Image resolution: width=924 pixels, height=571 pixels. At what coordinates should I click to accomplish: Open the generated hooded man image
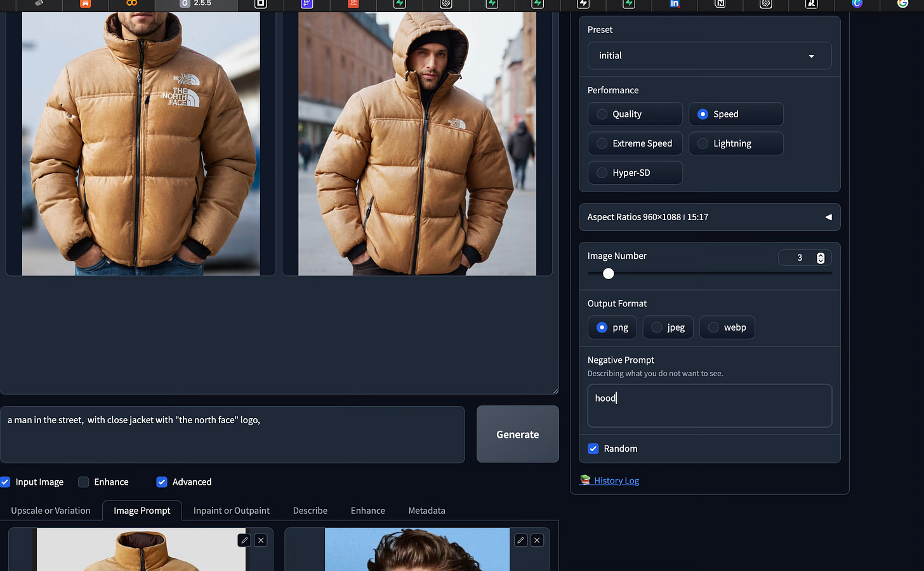(x=417, y=143)
